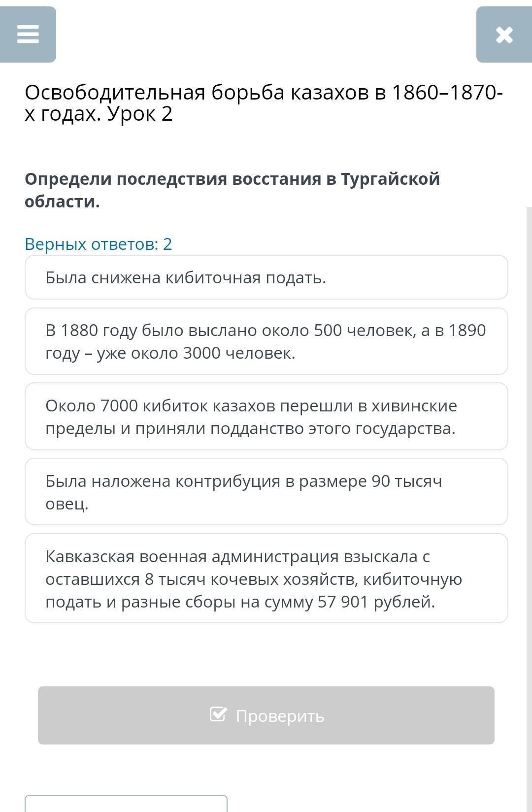Select answer 'Была снижена кибиточная подать'
The width and height of the screenshot is (532, 812).
click(x=266, y=277)
